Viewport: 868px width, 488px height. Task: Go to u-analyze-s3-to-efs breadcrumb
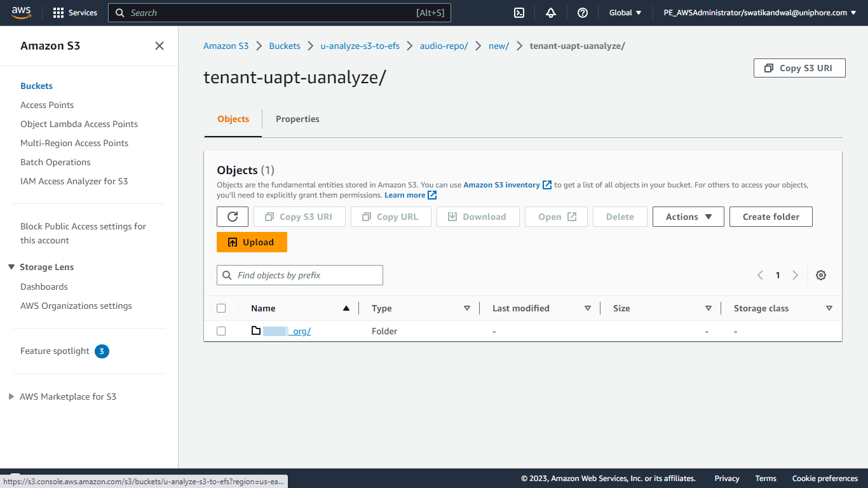pos(360,46)
